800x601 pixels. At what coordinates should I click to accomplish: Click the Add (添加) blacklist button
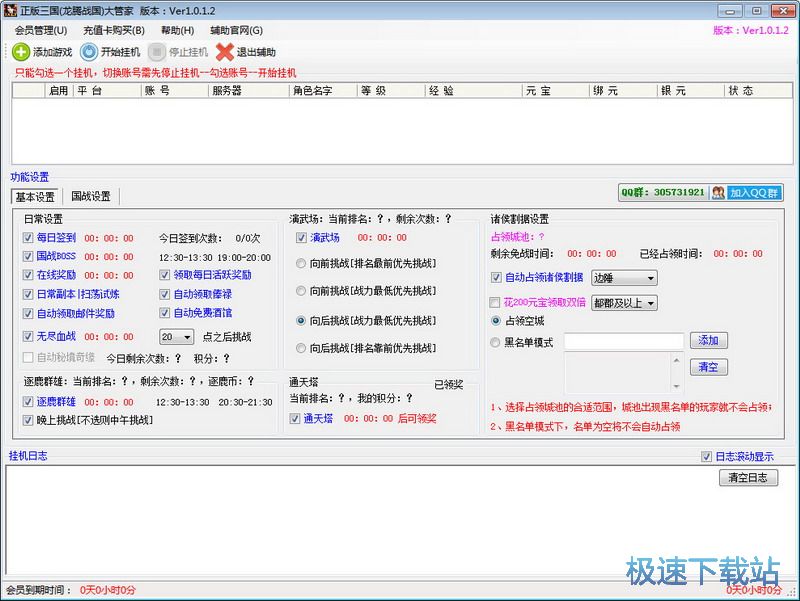click(x=708, y=341)
